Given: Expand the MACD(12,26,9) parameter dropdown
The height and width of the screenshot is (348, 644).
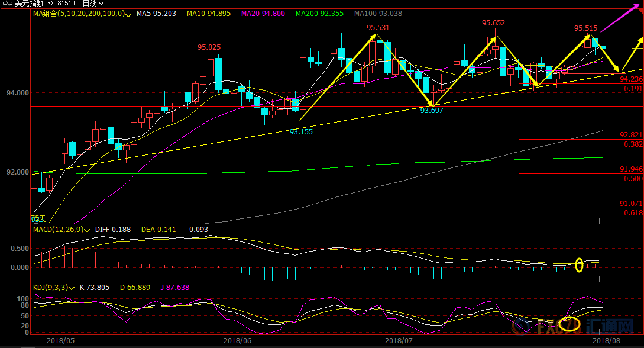Looking at the screenshot, I should click(88, 230).
